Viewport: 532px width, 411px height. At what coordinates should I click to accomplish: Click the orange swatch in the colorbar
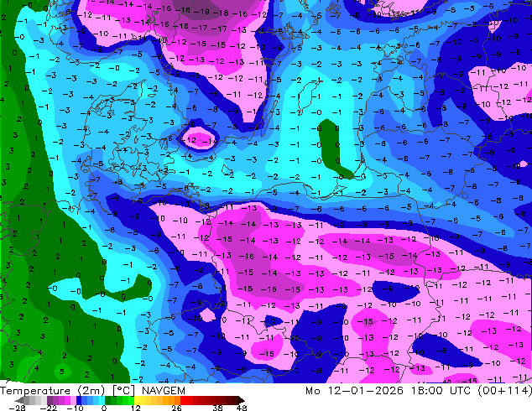click(x=172, y=400)
